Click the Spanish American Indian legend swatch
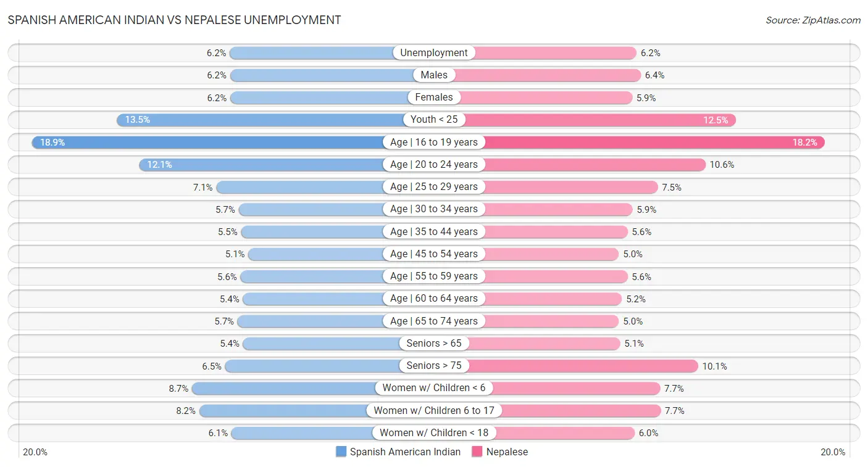The width and height of the screenshot is (868, 467). (341, 452)
